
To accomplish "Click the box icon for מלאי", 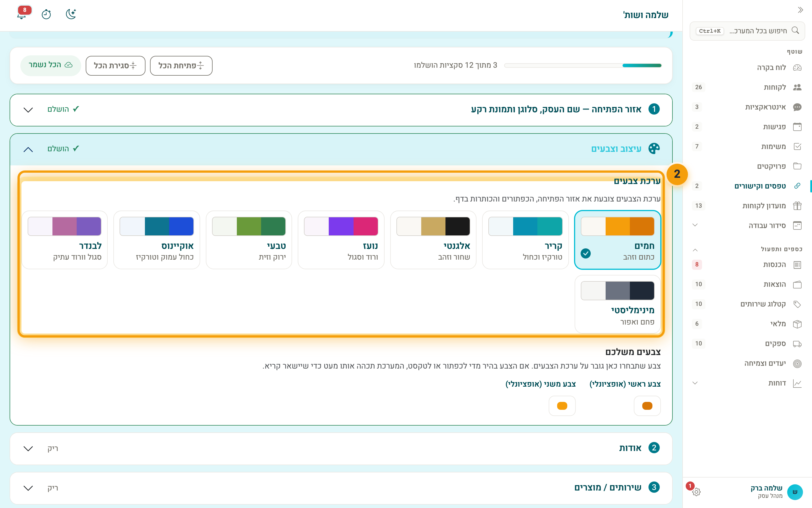I will coord(797,324).
